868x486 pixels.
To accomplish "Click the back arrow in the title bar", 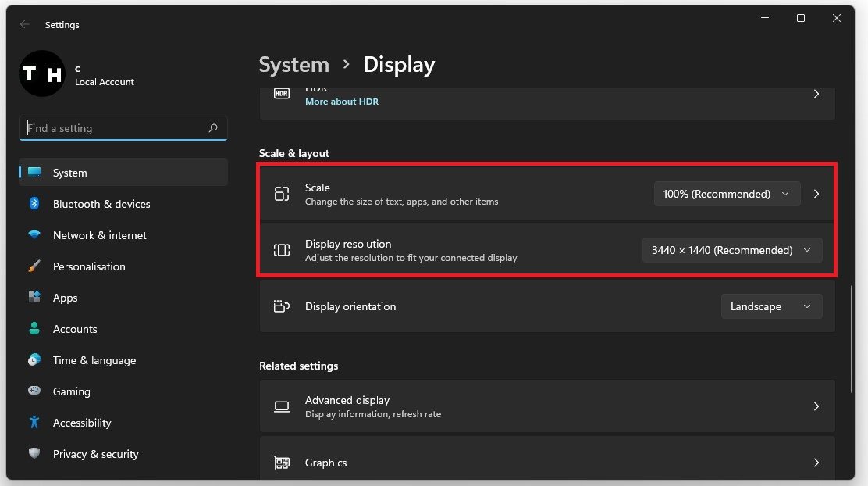I will click(x=25, y=25).
